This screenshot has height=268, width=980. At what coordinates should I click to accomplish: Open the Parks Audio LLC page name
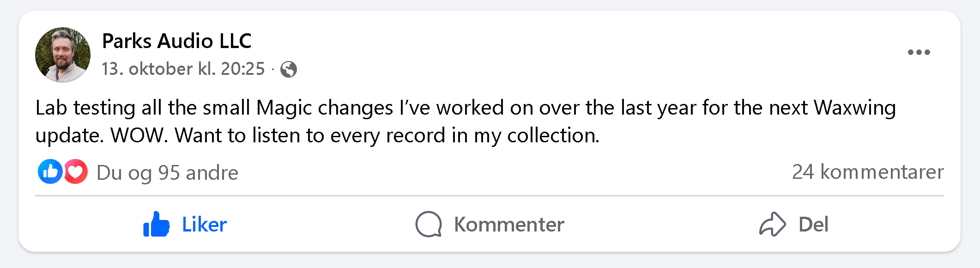coord(176,41)
